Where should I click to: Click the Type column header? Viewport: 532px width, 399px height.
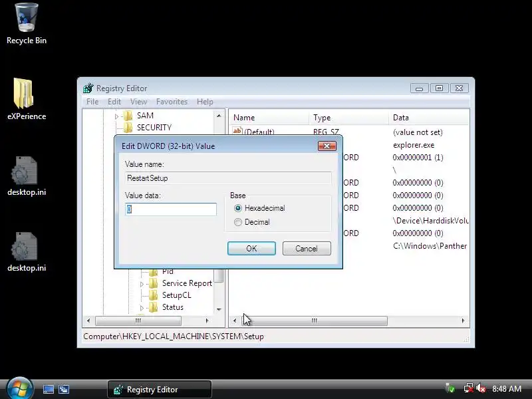pyautogui.click(x=348, y=118)
